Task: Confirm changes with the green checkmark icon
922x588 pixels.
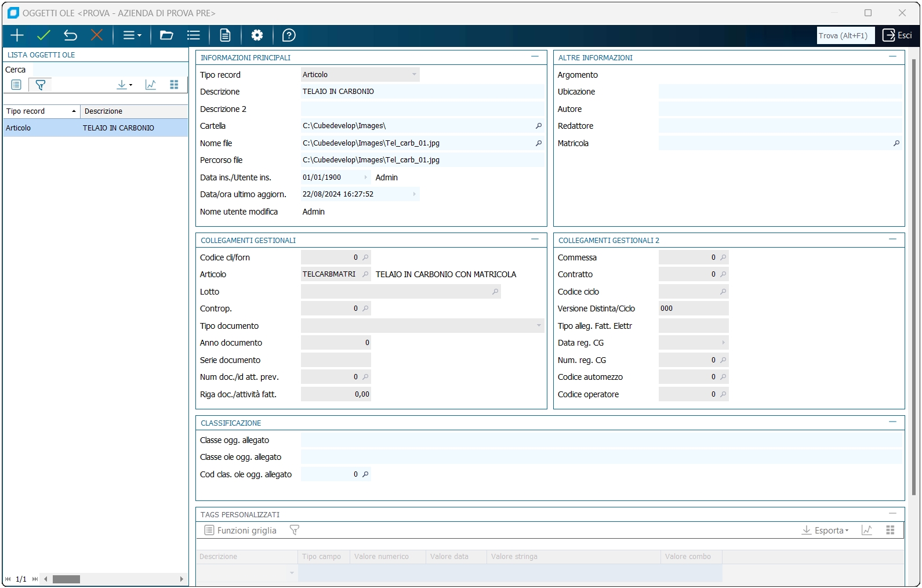Action: tap(43, 35)
